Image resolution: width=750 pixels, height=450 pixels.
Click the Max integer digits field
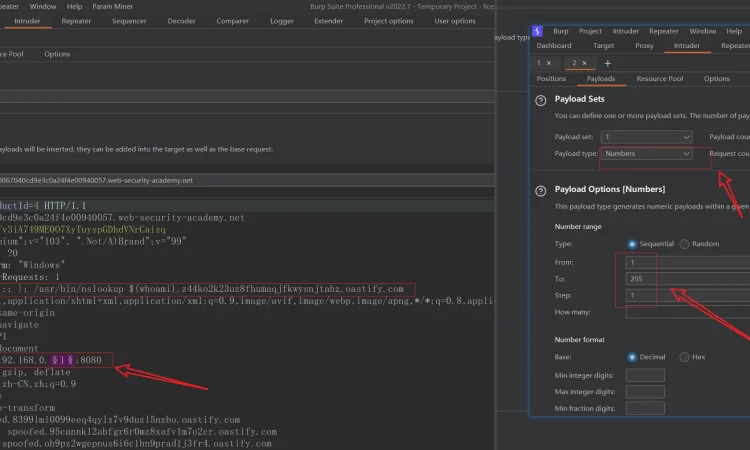click(x=645, y=392)
